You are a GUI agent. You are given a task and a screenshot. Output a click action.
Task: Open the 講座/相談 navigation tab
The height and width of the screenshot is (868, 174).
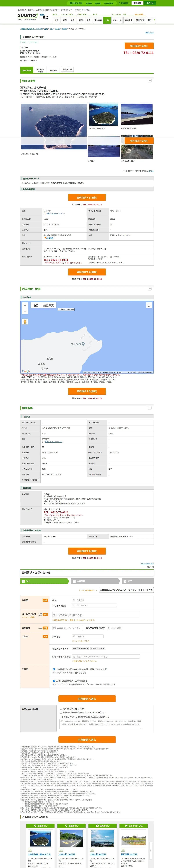click(x=140, y=20)
